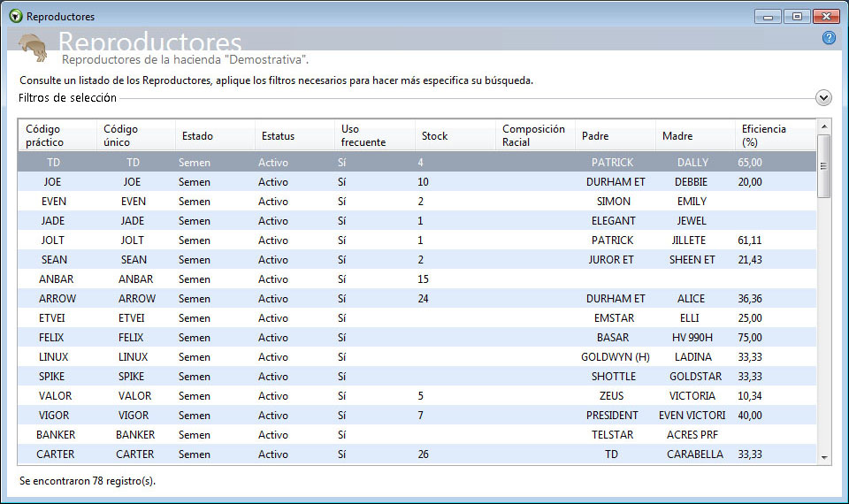Click the JUROR ET padre cell
Viewport: 849px width, 504px height.
[x=611, y=260]
